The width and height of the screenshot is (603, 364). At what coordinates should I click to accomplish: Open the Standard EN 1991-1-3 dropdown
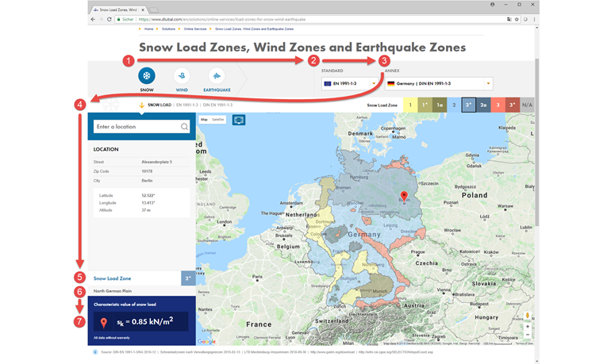[x=350, y=83]
